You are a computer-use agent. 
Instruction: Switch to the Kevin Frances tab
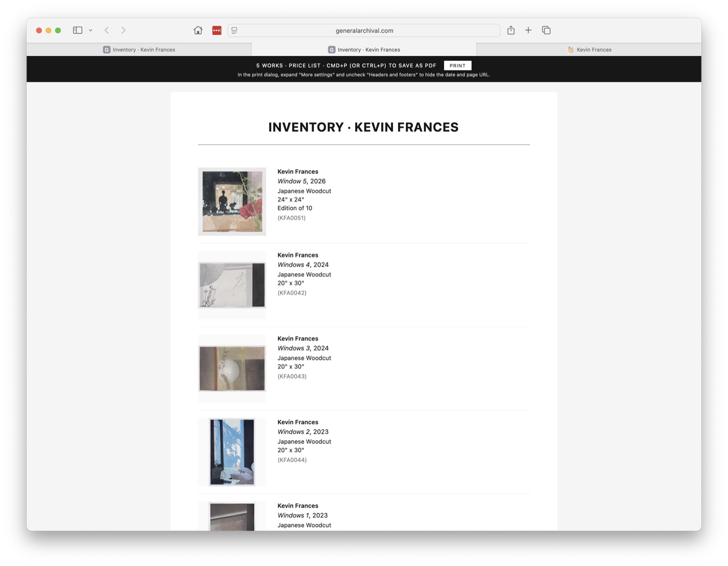click(589, 50)
